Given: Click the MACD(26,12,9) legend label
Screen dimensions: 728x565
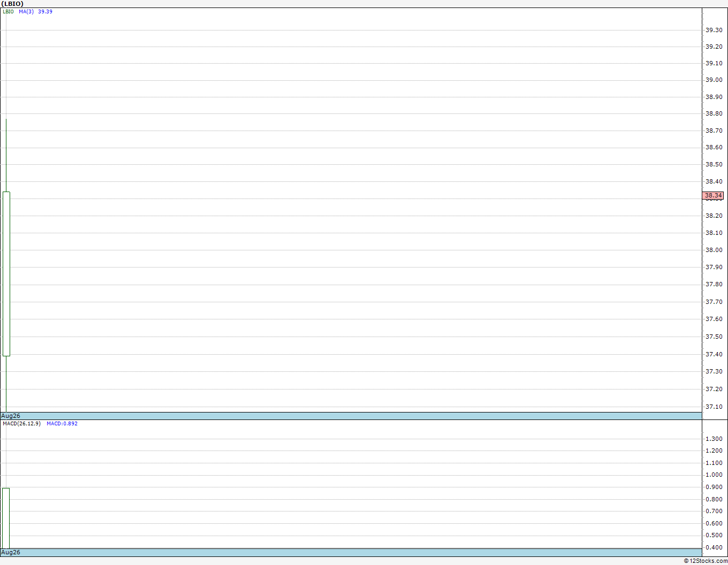Looking at the screenshot, I should click(21, 423).
